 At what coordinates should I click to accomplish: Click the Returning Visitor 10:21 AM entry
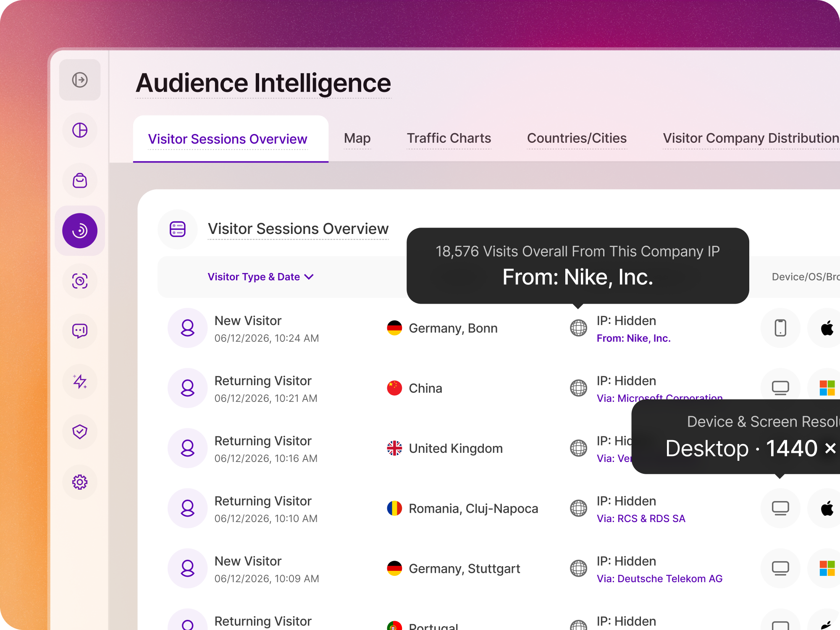click(266, 389)
